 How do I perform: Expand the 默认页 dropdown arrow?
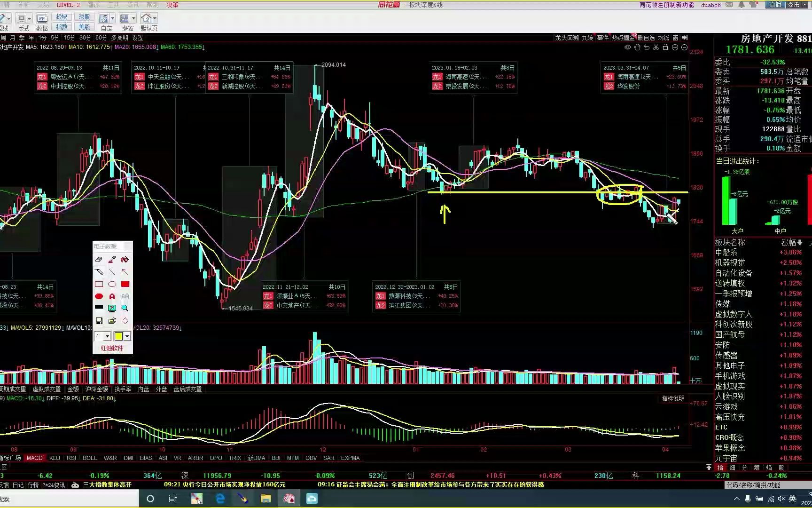(155, 19)
